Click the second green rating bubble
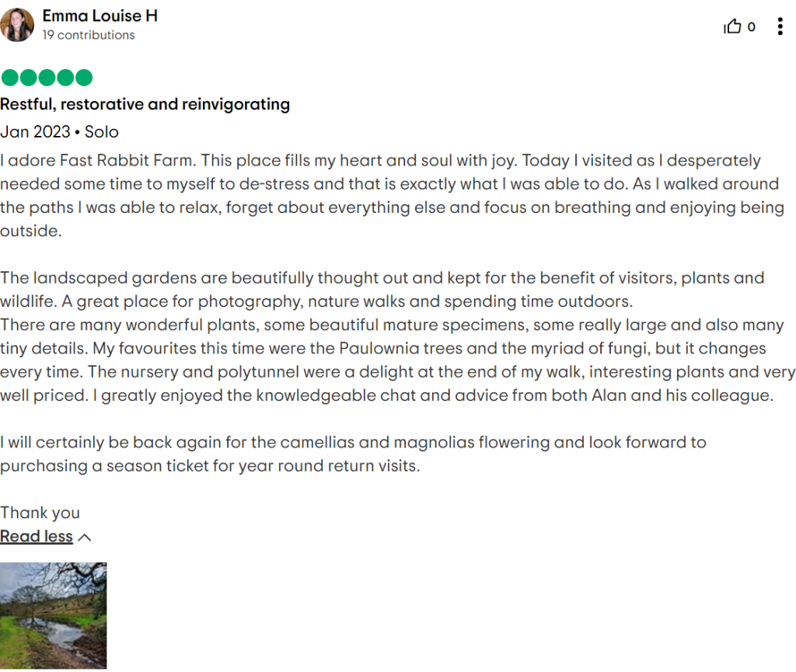The height and width of the screenshot is (672, 796). pos(28,78)
